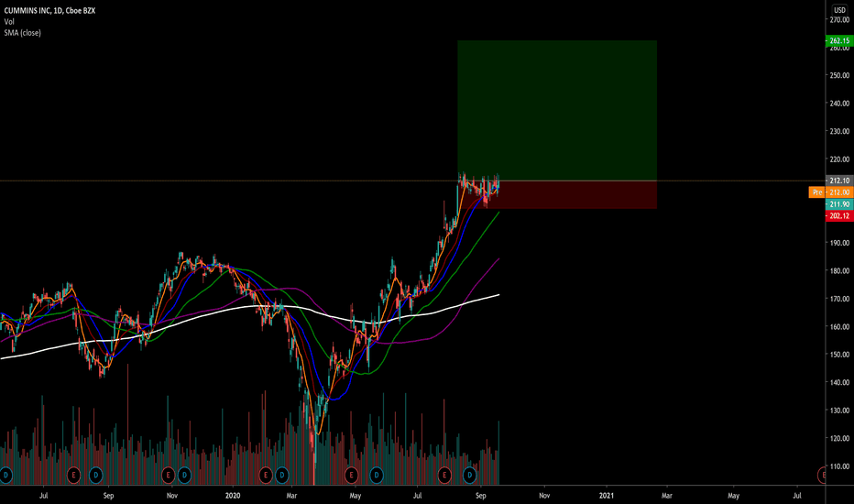Image resolution: width=854 pixels, height=504 pixels.
Task: Click the gray 212.10 entry price label
Action: coord(839,181)
